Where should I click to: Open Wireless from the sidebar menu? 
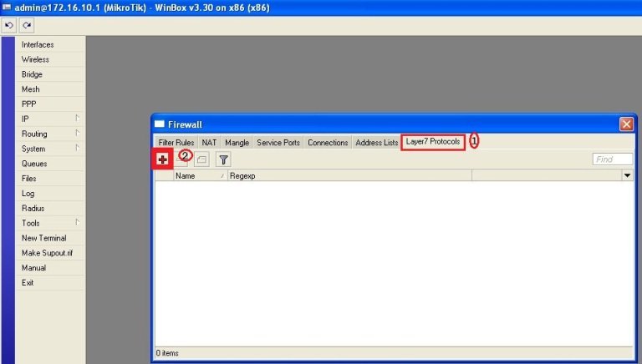50,59
